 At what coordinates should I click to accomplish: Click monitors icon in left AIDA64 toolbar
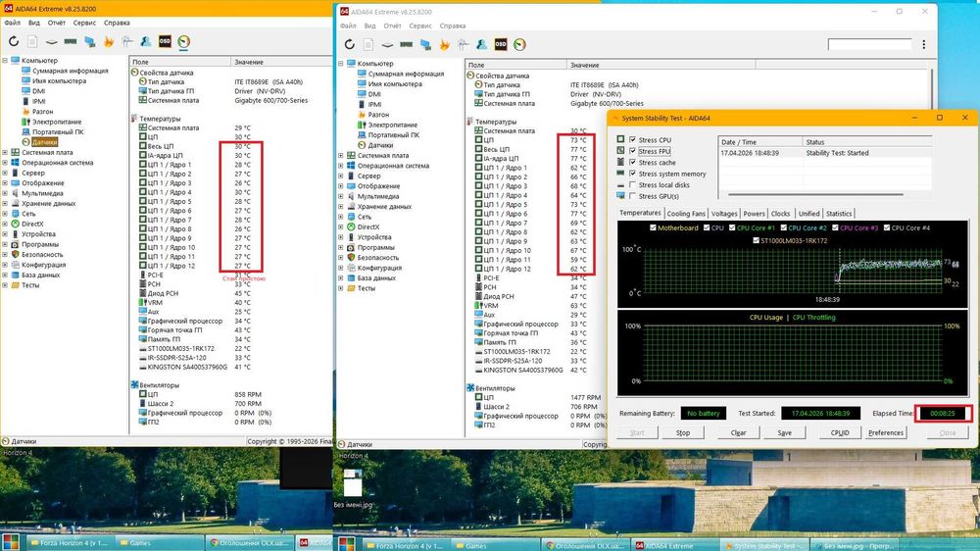[x=90, y=42]
